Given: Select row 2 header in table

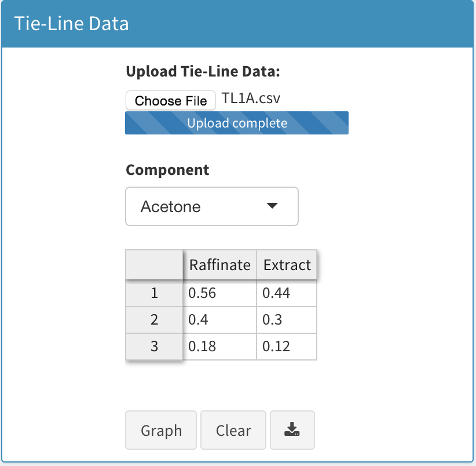Looking at the screenshot, I should (155, 320).
